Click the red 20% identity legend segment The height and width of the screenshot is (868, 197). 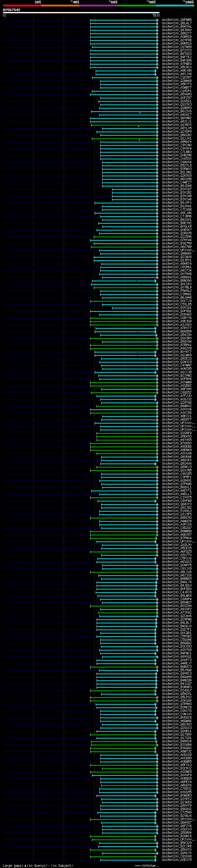tap(22, 6)
